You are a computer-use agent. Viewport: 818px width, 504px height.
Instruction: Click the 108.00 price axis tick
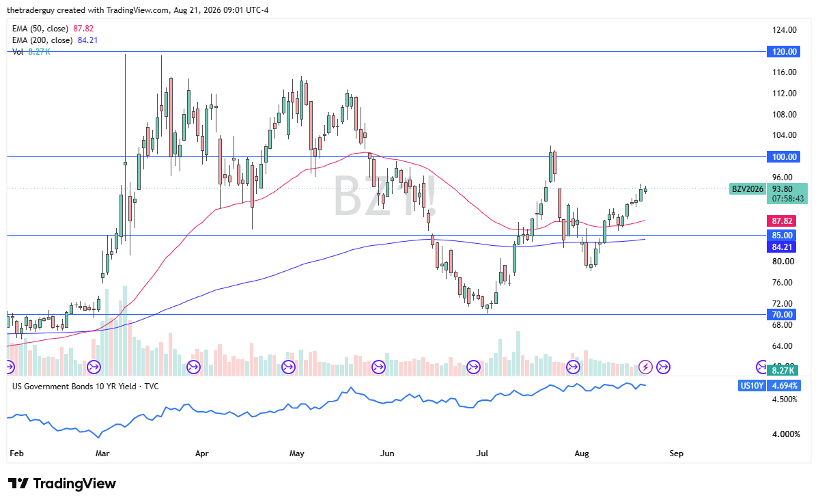coord(785,114)
